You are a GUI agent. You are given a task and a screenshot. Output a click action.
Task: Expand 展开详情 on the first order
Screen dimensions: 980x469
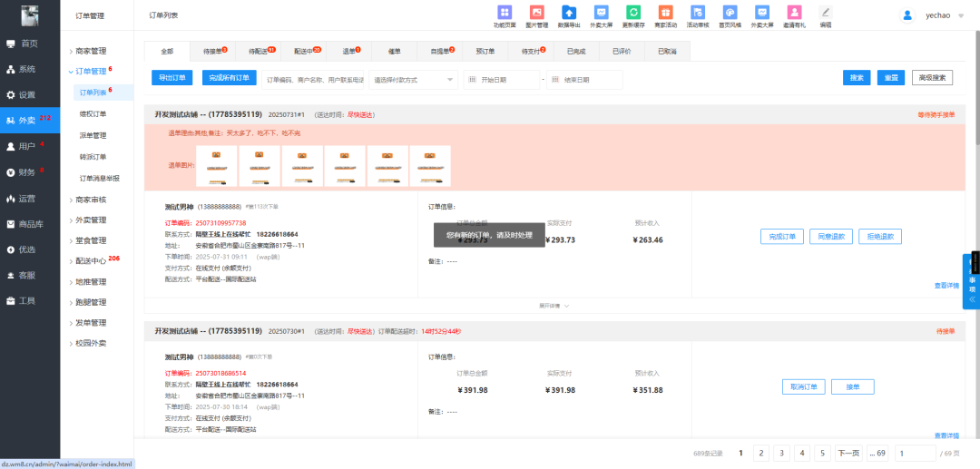[554, 306]
